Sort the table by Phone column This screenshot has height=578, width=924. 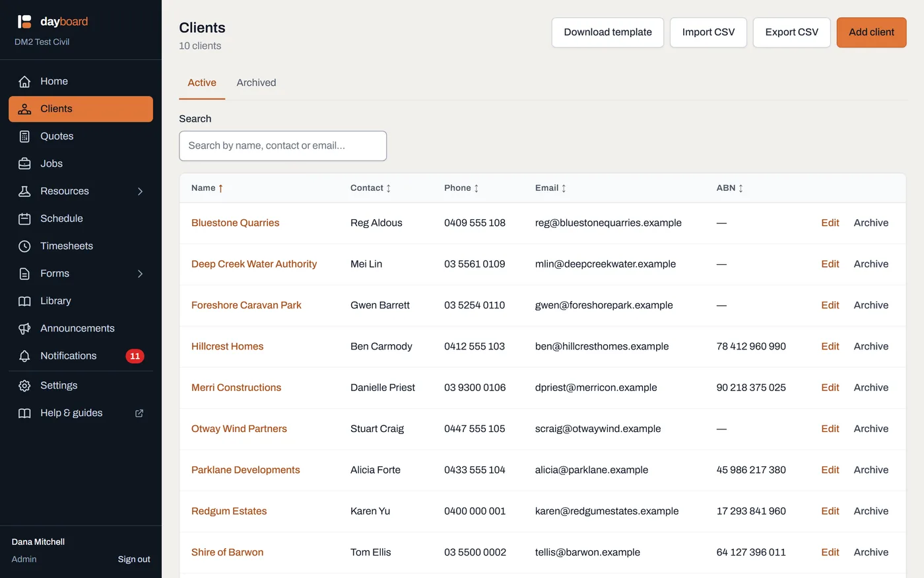(461, 188)
